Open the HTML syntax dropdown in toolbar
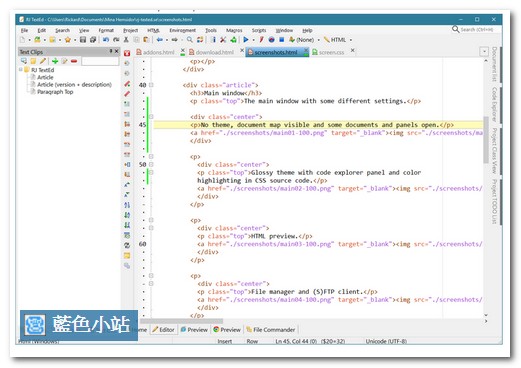 click(x=351, y=40)
